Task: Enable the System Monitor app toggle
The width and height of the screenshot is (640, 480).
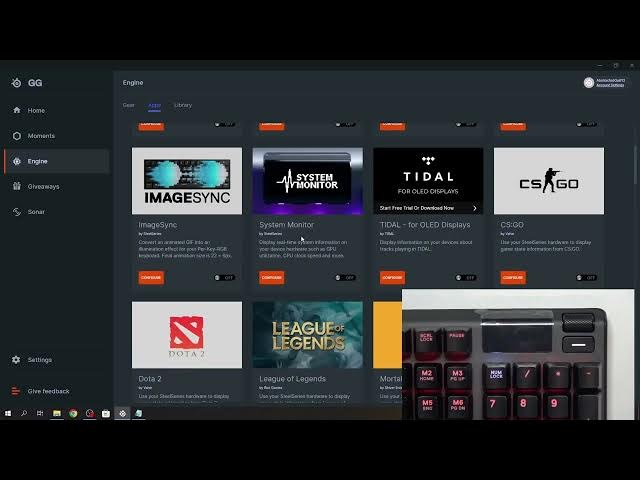Action: (345, 278)
